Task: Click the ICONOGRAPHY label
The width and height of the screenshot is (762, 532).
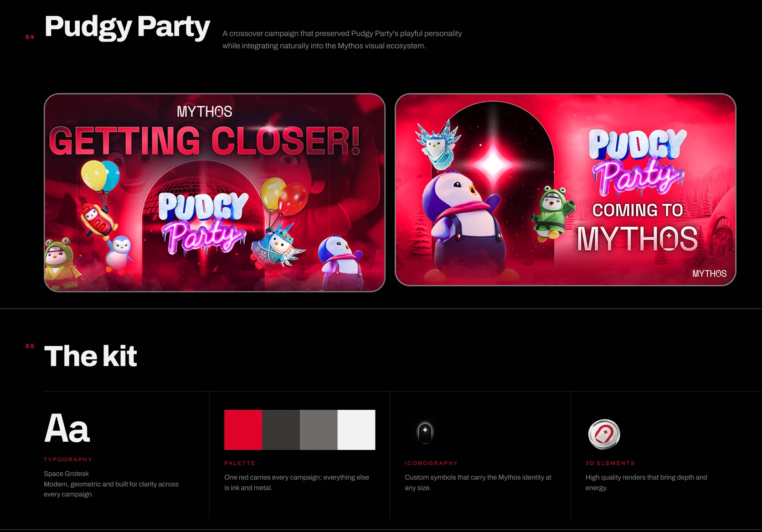Action: 431,463
